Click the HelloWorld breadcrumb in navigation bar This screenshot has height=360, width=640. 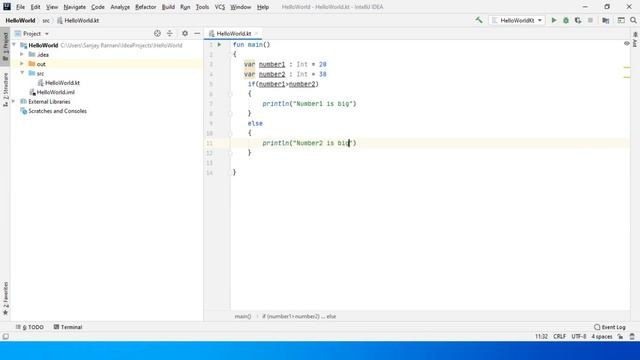coord(20,20)
